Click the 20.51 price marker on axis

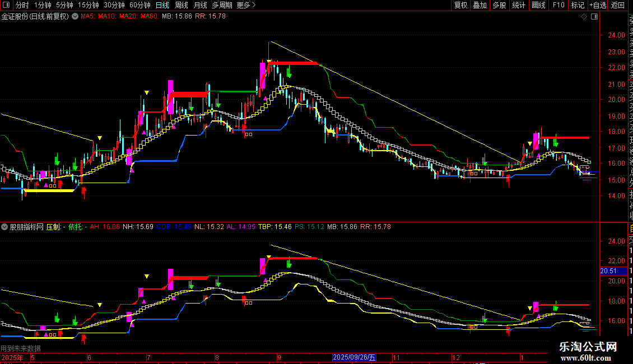coord(608,271)
